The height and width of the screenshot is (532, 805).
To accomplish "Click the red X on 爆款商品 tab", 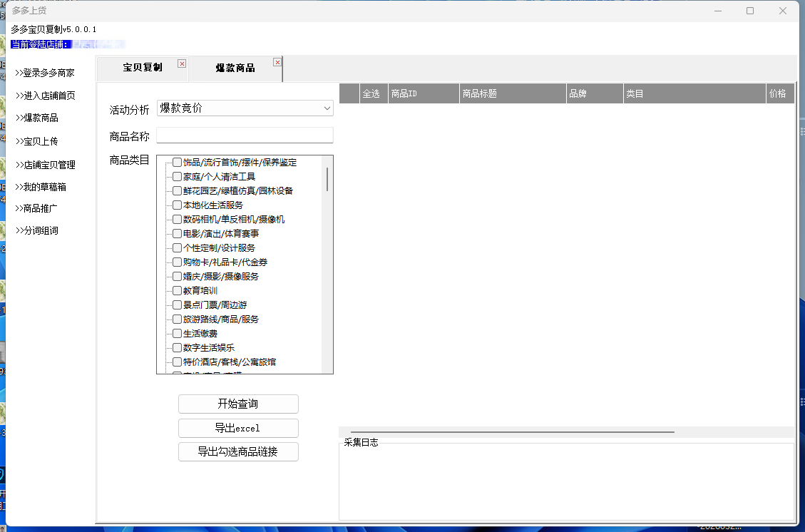I will coord(277,63).
